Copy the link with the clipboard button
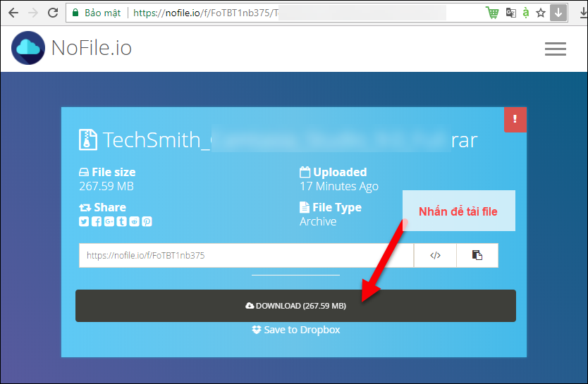 (x=477, y=256)
